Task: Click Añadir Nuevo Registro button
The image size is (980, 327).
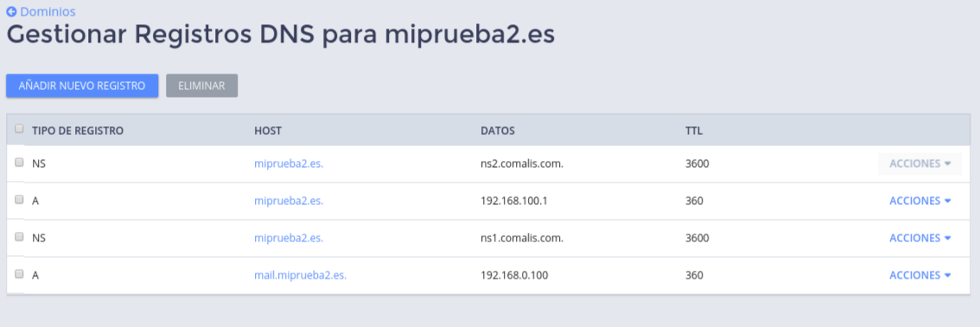Action: [x=82, y=87]
